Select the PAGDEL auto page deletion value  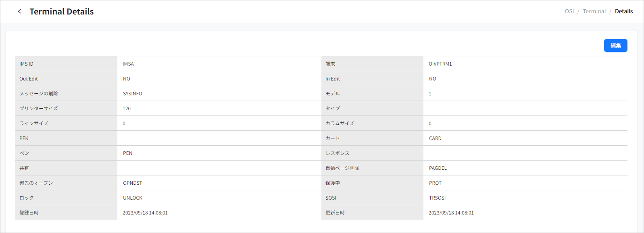coord(438,168)
